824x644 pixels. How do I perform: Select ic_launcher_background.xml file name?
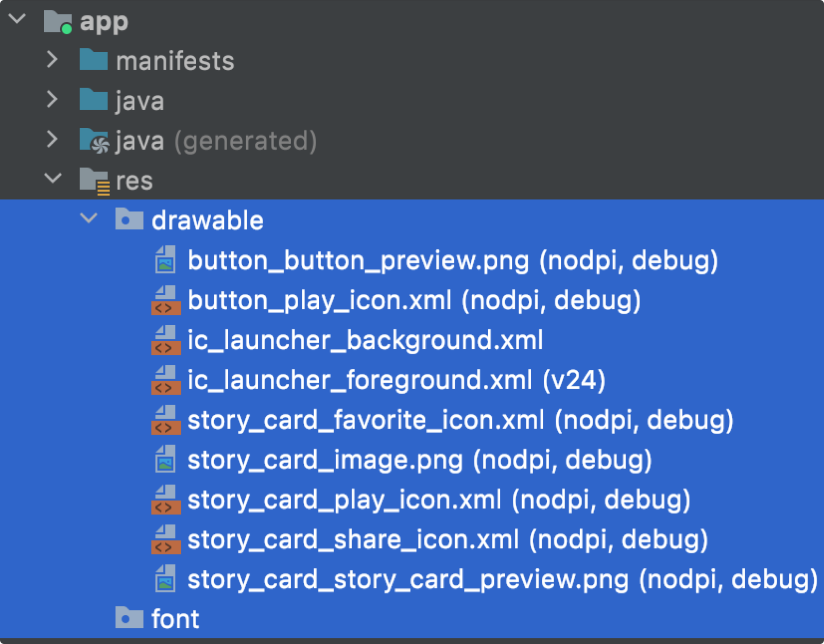[x=365, y=341]
